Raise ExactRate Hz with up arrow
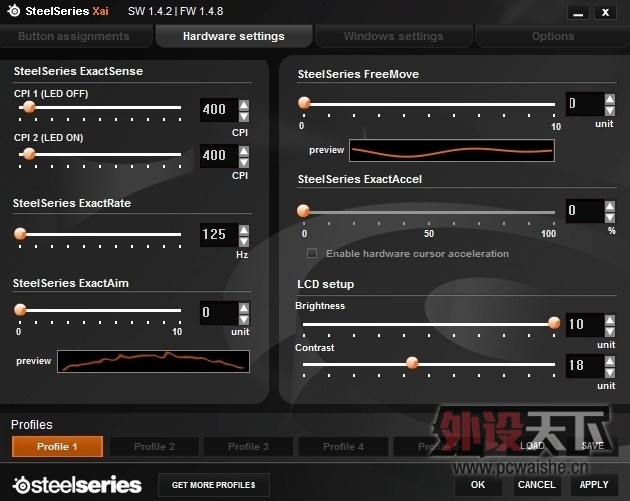Viewport: 630px width, 501px height. tap(244, 230)
